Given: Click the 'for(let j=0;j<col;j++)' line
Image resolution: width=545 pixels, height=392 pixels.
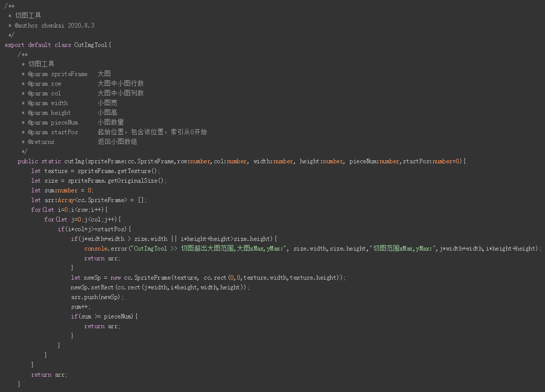Looking at the screenshot, I should 82,219.
